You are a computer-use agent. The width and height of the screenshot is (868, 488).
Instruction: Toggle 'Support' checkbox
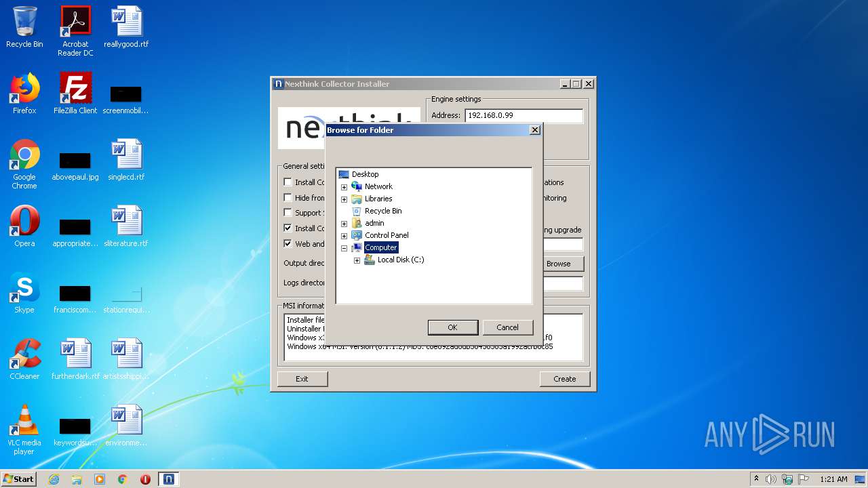coord(288,212)
